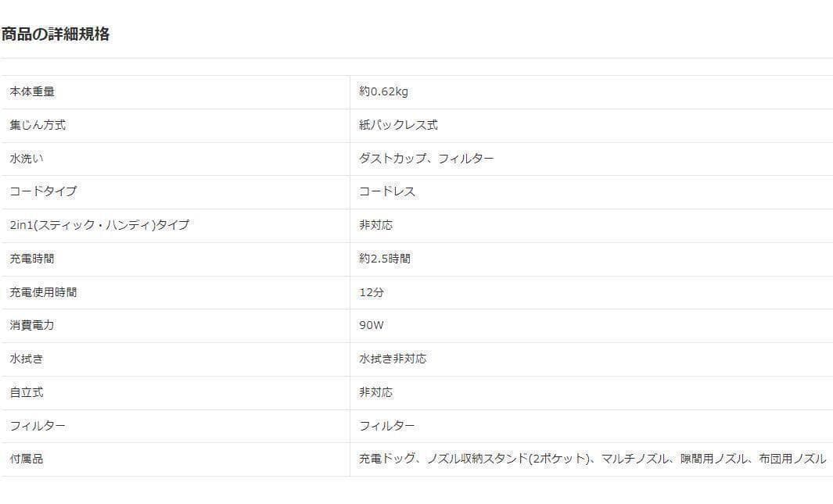
Task: Select the 集じん方式 label cell
Action: [38, 125]
